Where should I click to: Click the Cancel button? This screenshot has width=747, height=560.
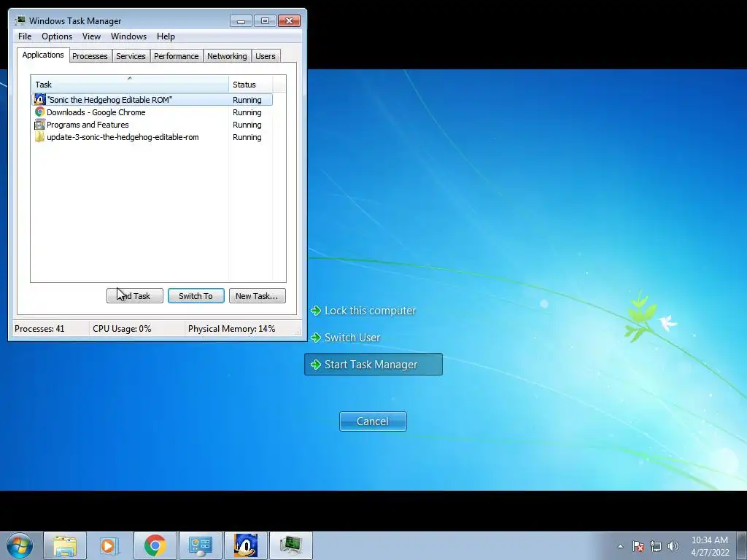coord(373,421)
